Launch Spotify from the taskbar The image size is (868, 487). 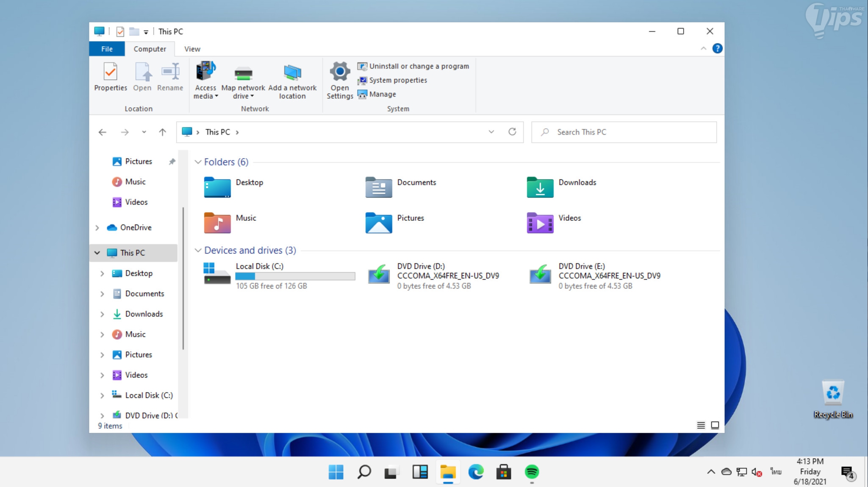[x=532, y=472]
